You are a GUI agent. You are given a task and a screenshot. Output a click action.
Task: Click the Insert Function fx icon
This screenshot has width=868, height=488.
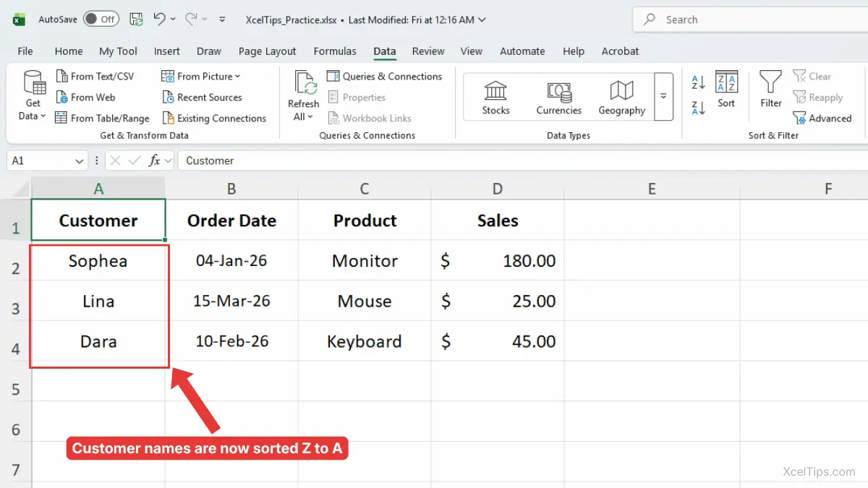click(154, 160)
